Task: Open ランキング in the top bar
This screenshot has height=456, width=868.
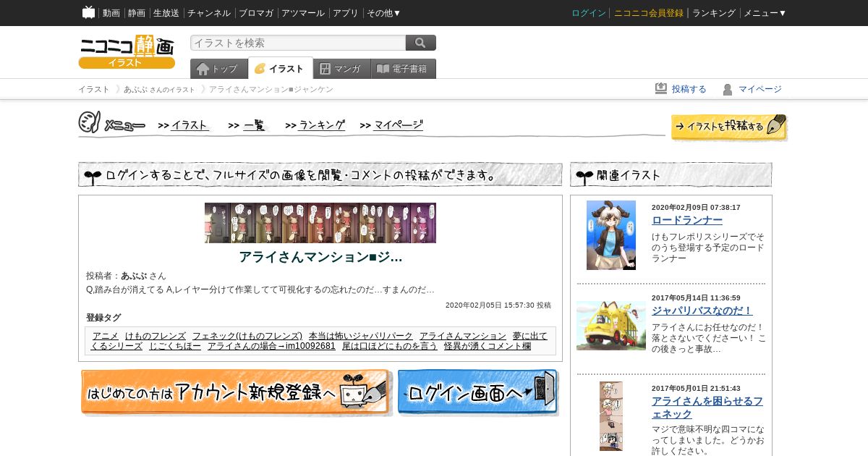Action: [714, 13]
